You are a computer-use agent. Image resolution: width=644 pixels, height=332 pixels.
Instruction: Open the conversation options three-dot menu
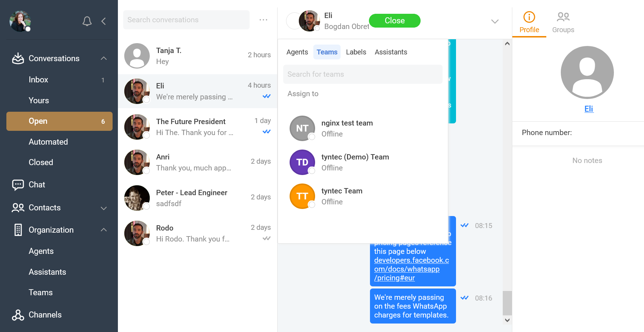[263, 20]
